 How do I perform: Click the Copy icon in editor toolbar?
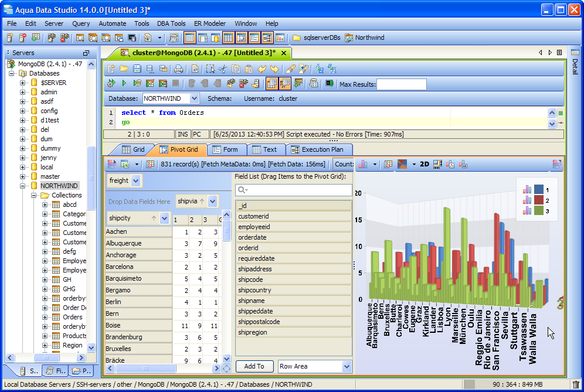coord(236,69)
